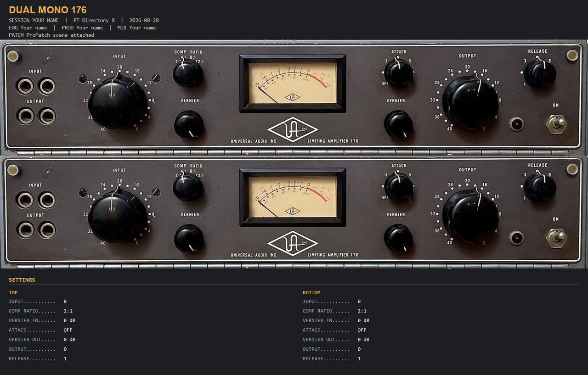
Task: Click the left INPUT jack on the top unit
Action: pyautogui.click(x=25, y=86)
